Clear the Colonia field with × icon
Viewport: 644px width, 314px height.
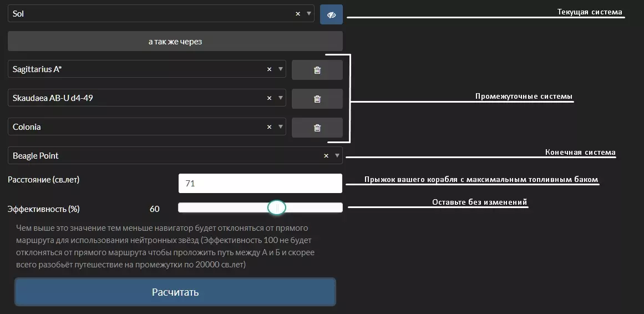(270, 127)
